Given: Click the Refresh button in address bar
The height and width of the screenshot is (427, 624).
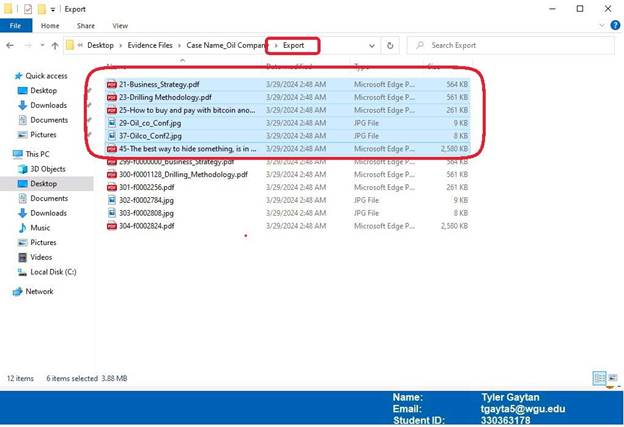Looking at the screenshot, I should click(x=390, y=46).
